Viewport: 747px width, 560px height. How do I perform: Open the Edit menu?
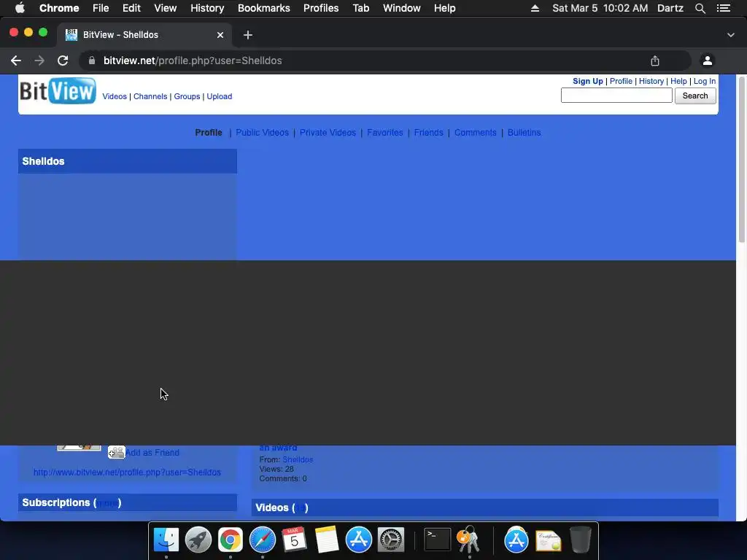[131, 8]
